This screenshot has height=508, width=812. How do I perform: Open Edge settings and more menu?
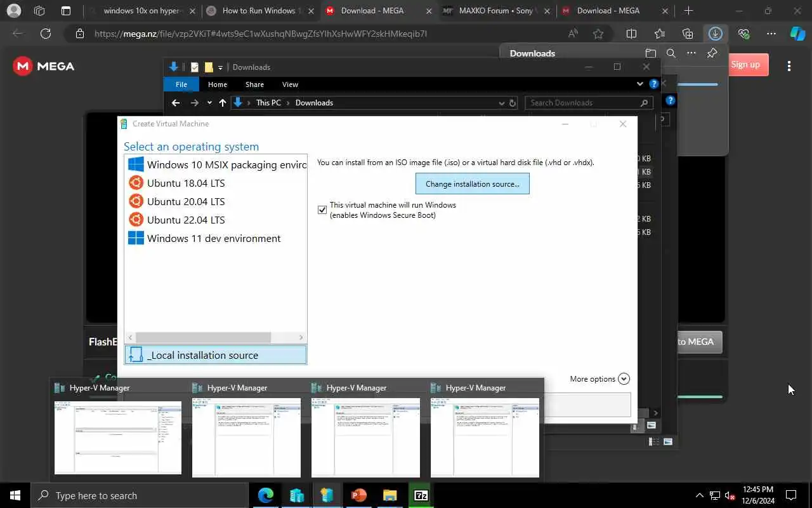pos(771,34)
